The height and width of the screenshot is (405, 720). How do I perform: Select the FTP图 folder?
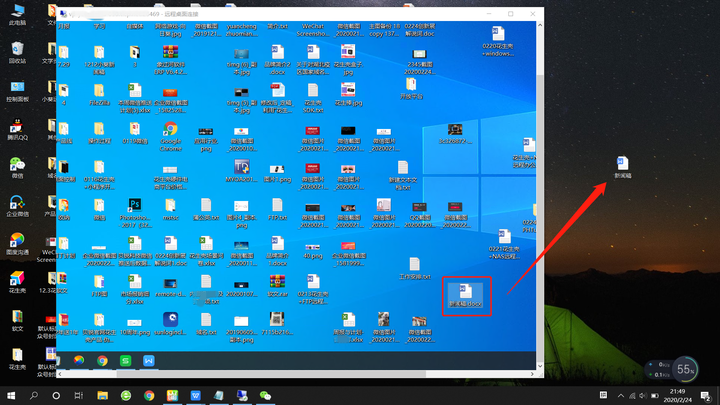coord(99,286)
